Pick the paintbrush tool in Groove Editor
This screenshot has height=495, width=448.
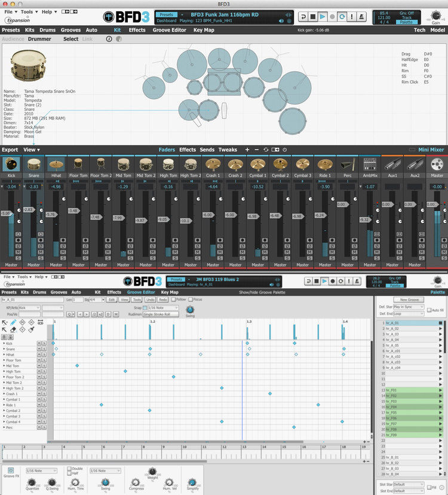[x=31, y=329]
